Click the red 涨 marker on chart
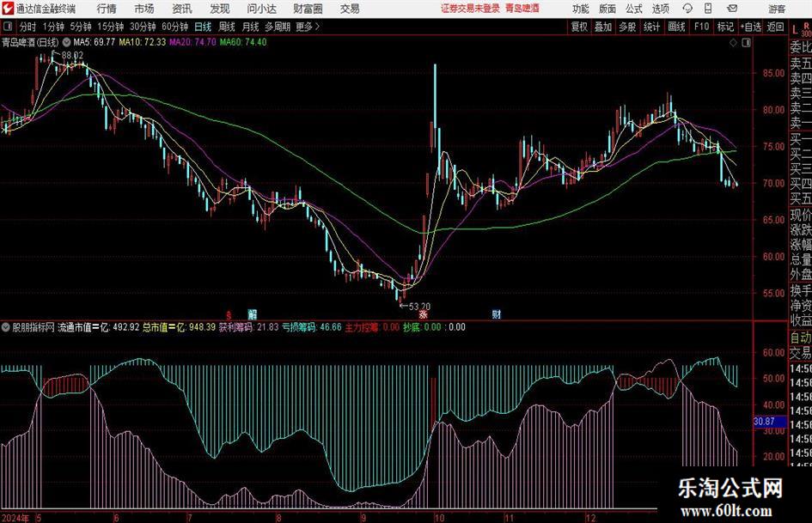Screen dimensions: 812x523 click(423, 314)
